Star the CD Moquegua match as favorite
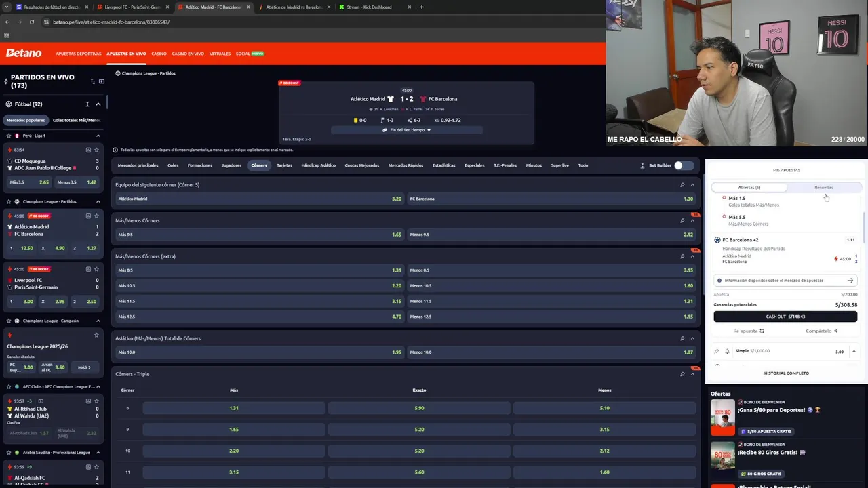Screen dimensions: 868x488 tap(96, 150)
